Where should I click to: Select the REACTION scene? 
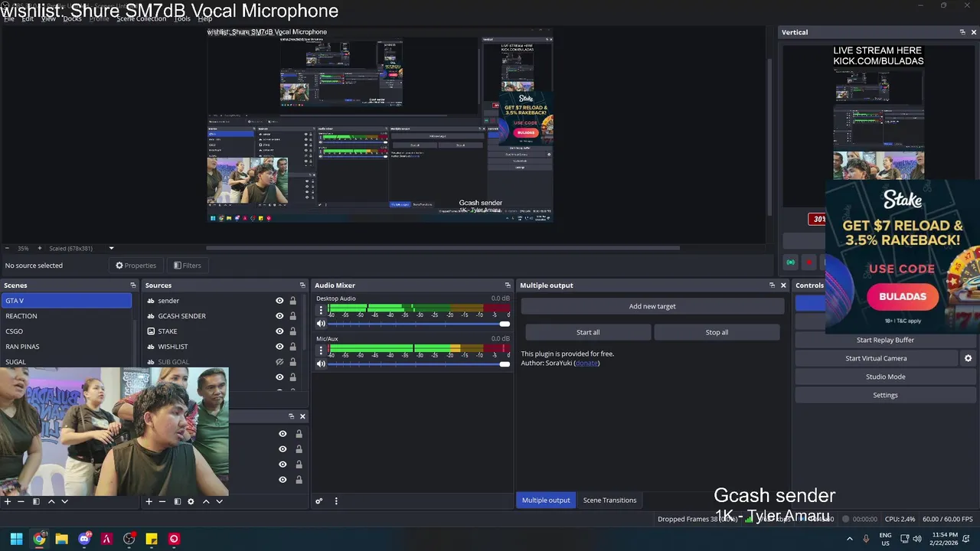click(67, 316)
